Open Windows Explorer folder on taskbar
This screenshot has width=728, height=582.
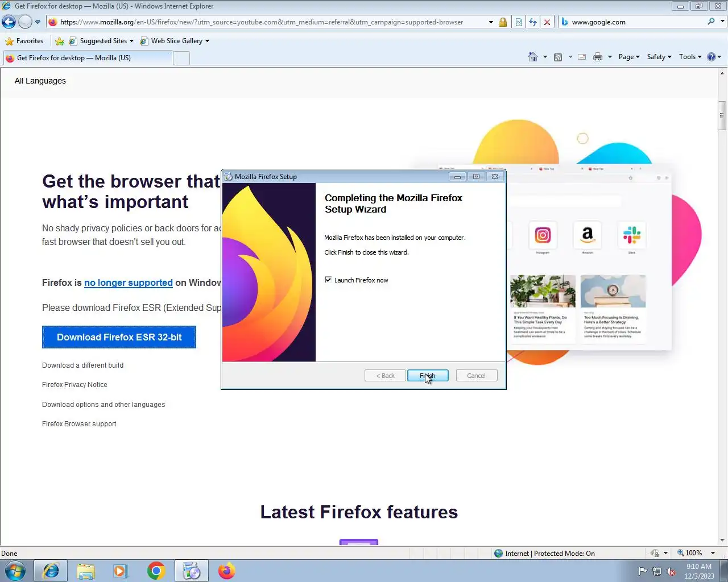point(86,571)
